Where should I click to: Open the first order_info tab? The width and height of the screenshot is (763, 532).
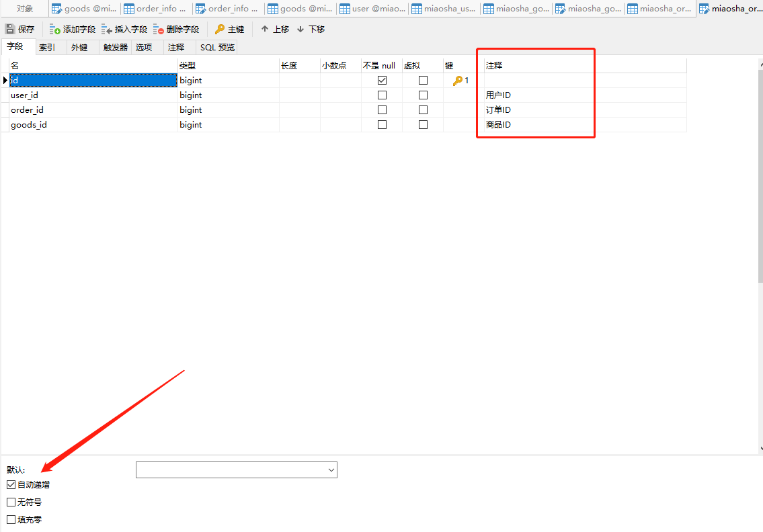pyautogui.click(x=155, y=8)
